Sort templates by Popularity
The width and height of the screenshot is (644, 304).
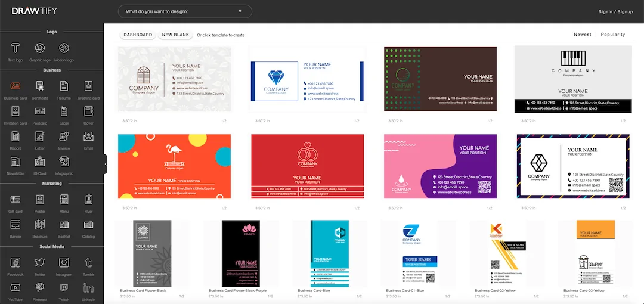613,35
